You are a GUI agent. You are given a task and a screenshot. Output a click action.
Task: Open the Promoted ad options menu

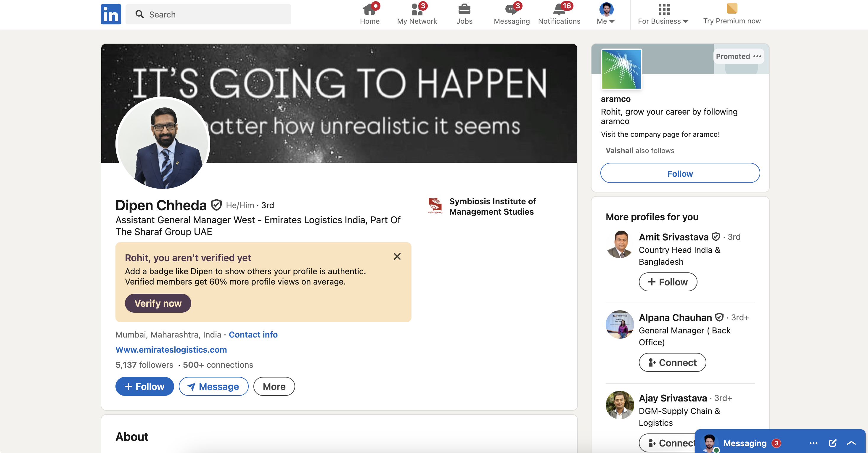click(x=757, y=56)
